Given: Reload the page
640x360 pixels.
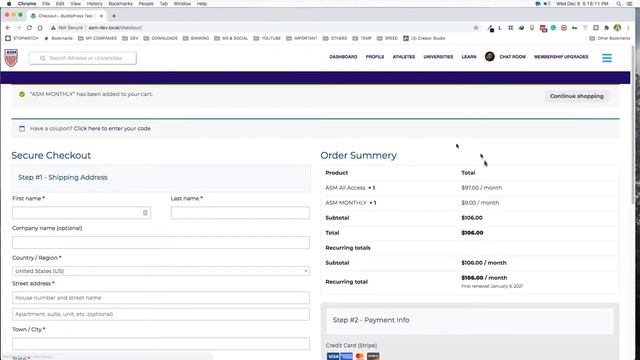Looking at the screenshot, I should (29, 28).
